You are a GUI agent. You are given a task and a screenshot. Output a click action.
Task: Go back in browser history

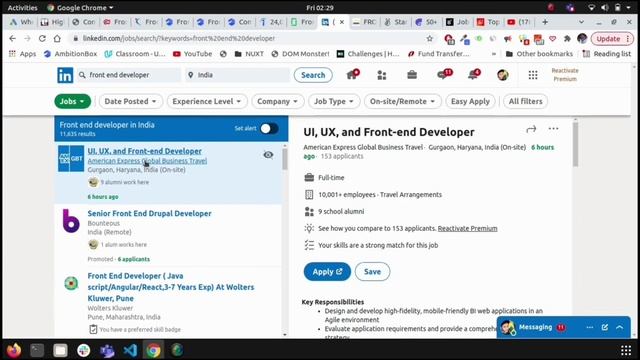13,38
